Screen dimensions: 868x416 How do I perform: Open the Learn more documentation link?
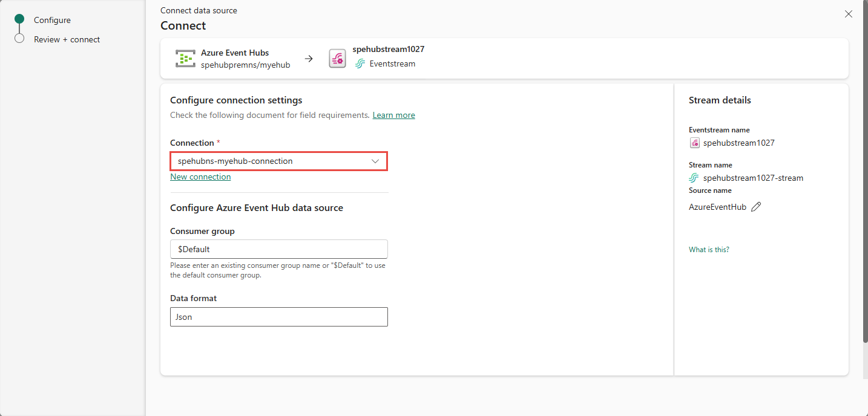click(x=394, y=115)
